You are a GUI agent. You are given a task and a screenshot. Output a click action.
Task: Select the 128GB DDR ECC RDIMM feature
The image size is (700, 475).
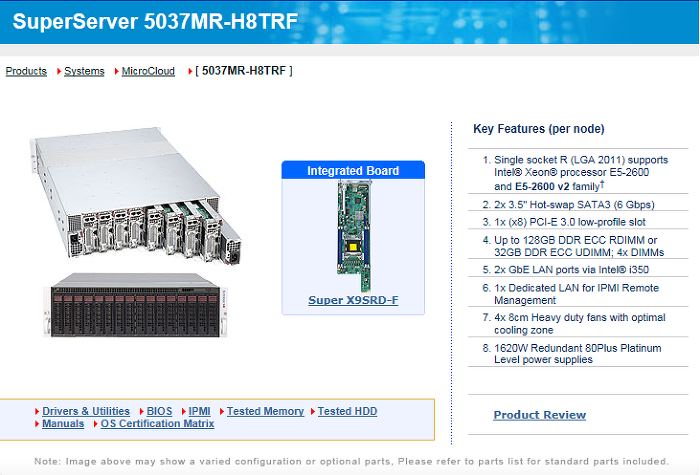(578, 246)
